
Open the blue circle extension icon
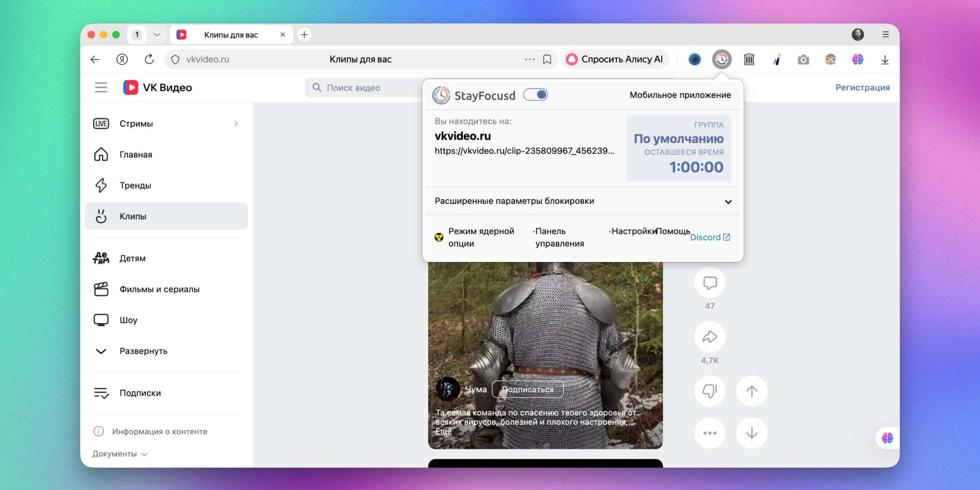coord(695,59)
